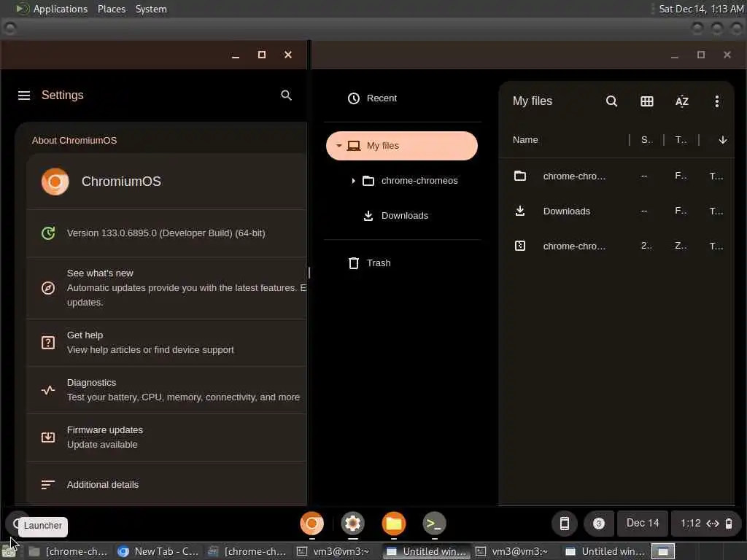Click the ChromiumOS logo icon

[55, 182]
